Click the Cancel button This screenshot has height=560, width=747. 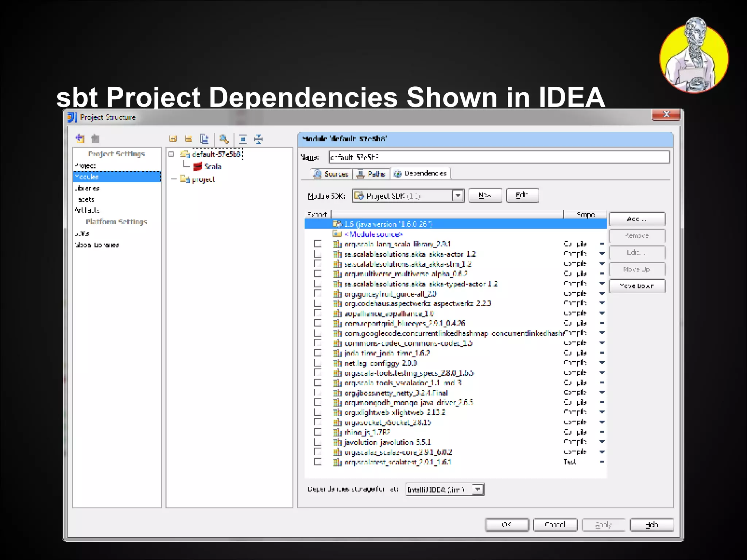[555, 525]
